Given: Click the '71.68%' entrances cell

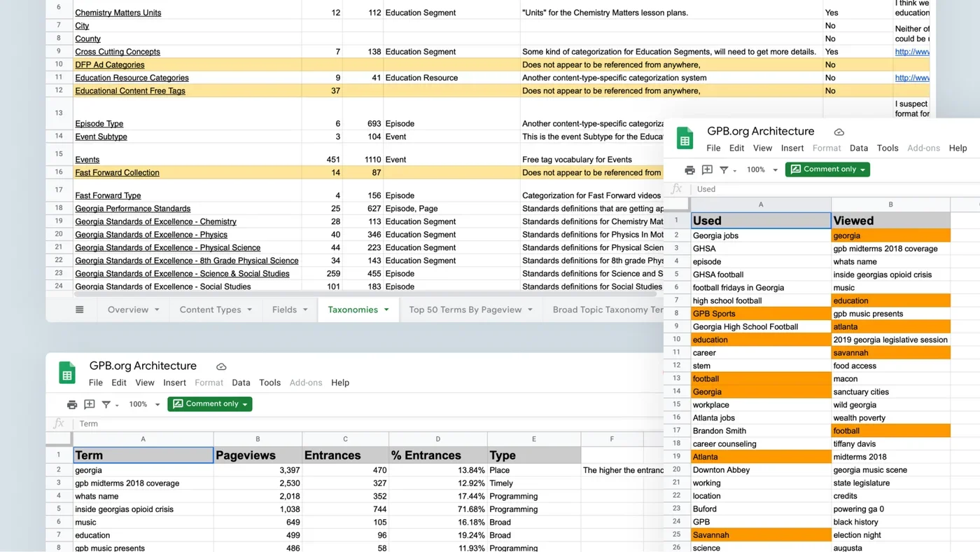Looking at the screenshot, I should tap(438, 509).
